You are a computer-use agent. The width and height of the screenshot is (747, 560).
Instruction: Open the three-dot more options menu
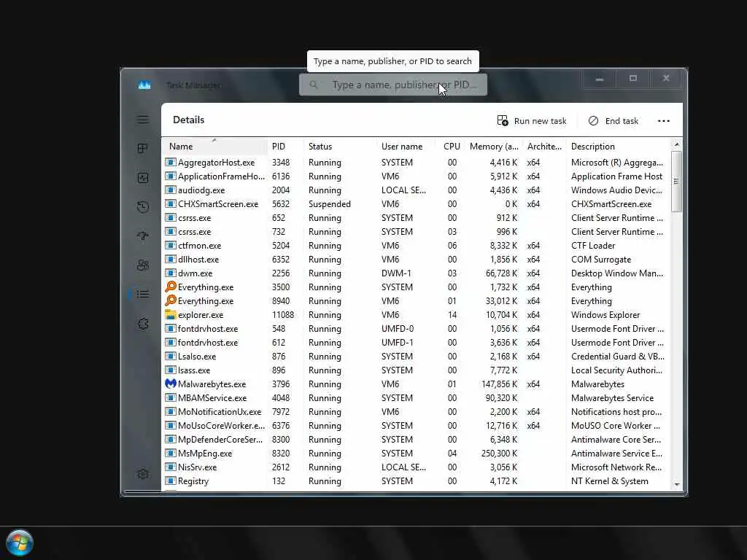click(x=664, y=121)
